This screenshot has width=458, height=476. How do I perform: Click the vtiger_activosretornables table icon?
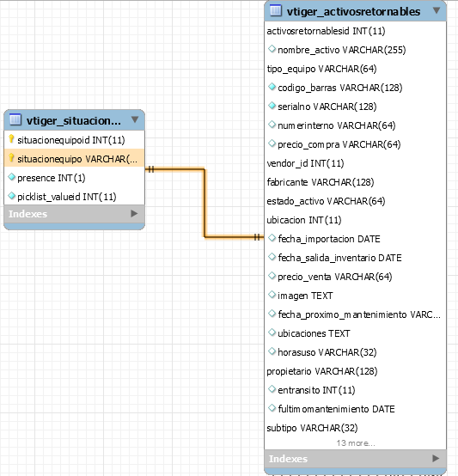276,10
